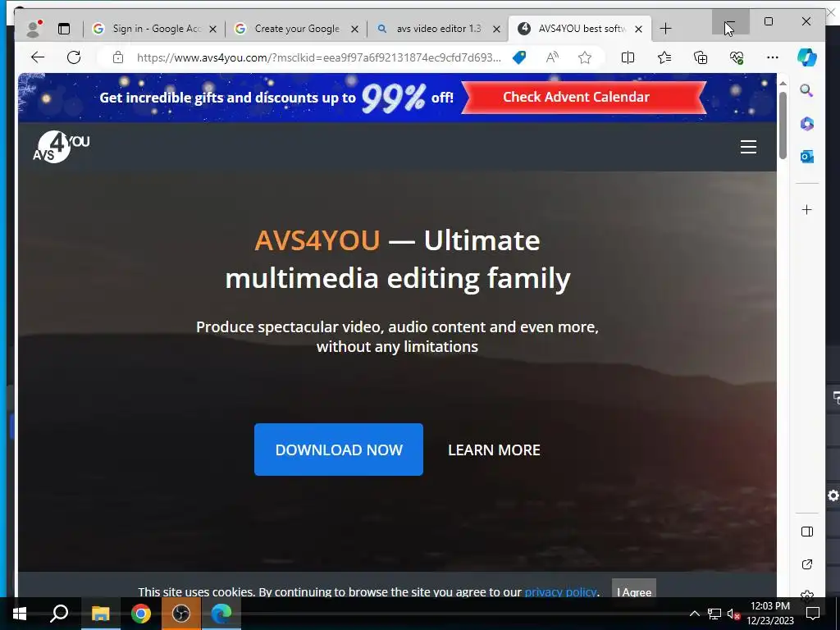Open a new tab with plus button
The image size is (840, 630).
[x=665, y=29]
